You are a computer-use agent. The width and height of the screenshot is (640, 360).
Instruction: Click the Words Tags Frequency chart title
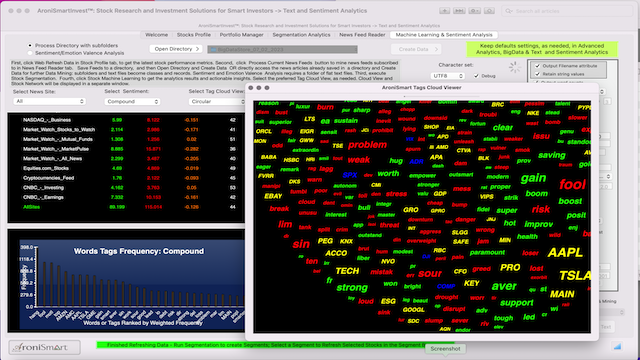[139, 251]
